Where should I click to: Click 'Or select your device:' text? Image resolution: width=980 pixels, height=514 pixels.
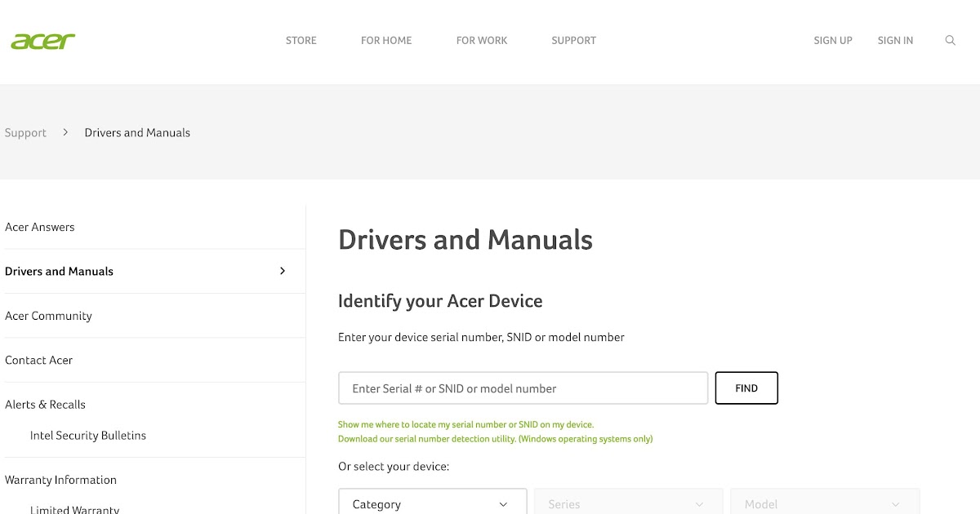pyautogui.click(x=394, y=467)
